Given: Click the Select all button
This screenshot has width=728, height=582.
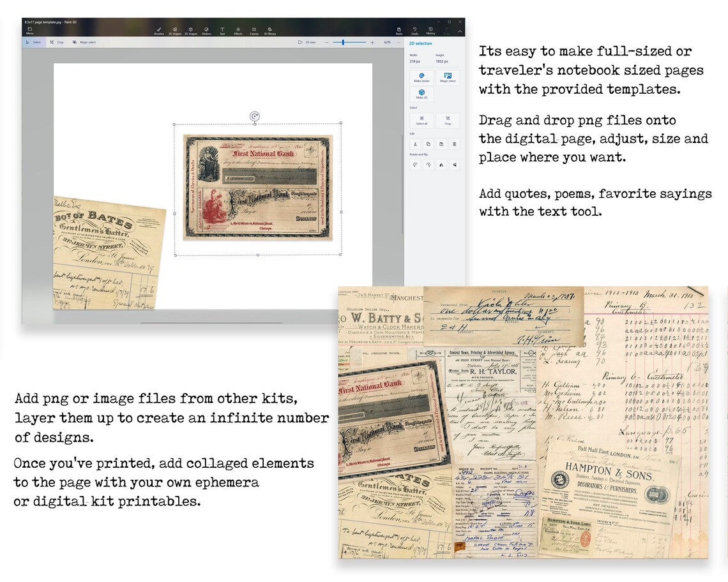Looking at the screenshot, I should point(421,120).
